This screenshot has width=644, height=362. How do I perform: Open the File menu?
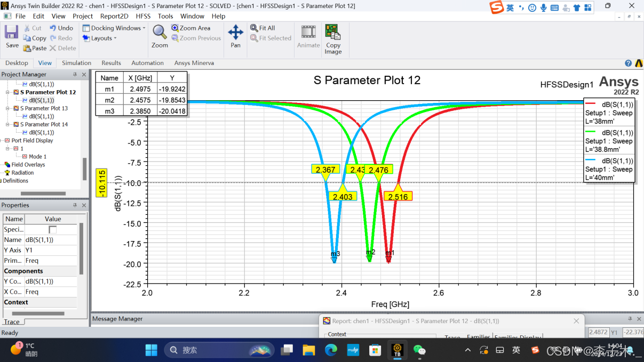tap(20, 16)
